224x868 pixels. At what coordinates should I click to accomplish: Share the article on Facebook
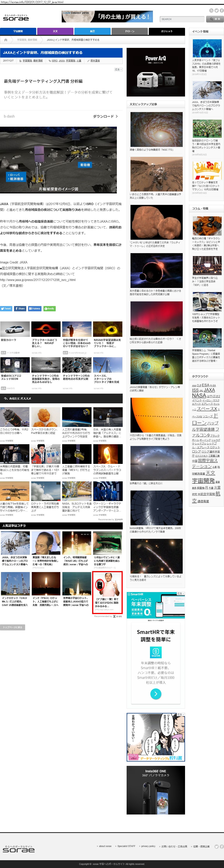point(20,308)
